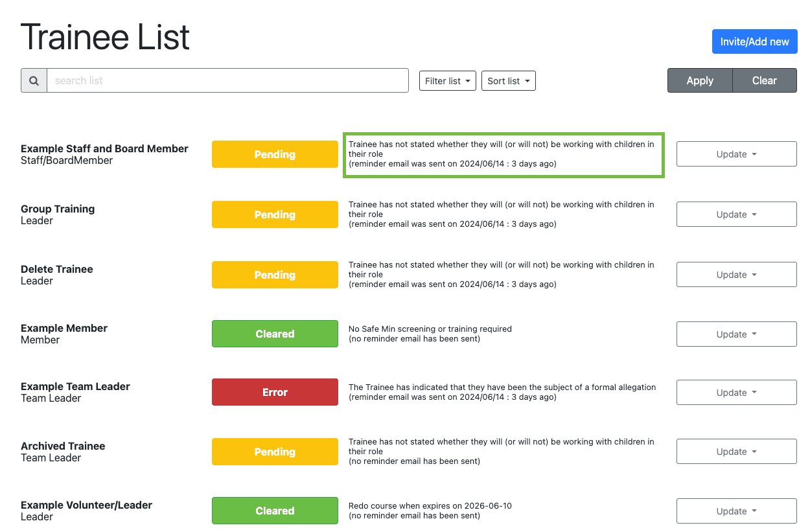Click the Error status badge for Example Team Leader
This screenshot has height=532, width=810.
click(275, 392)
